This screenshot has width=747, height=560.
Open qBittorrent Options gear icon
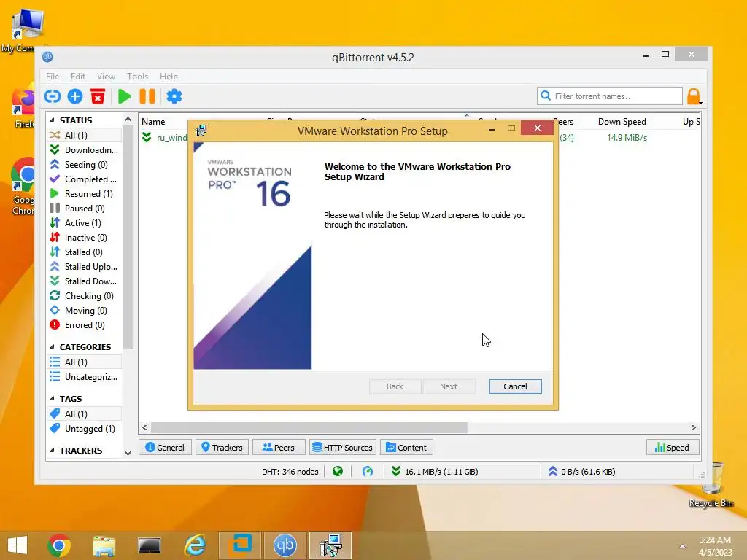tap(174, 96)
